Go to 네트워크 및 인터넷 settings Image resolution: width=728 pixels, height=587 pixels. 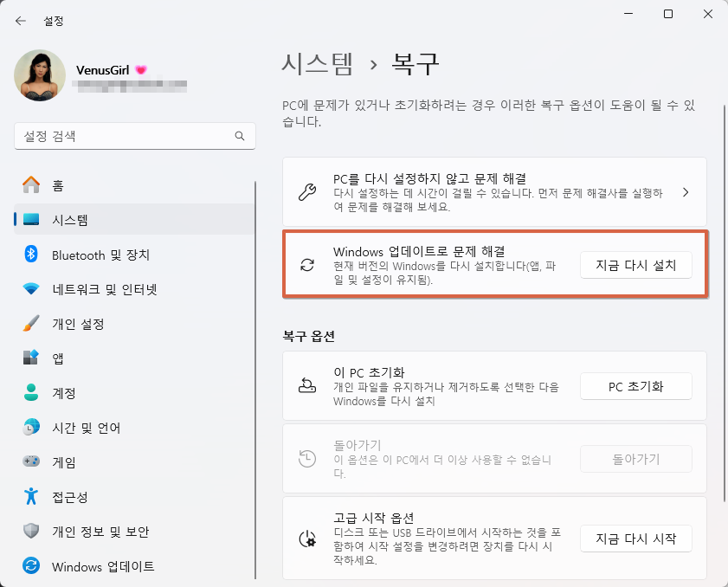pos(134,289)
